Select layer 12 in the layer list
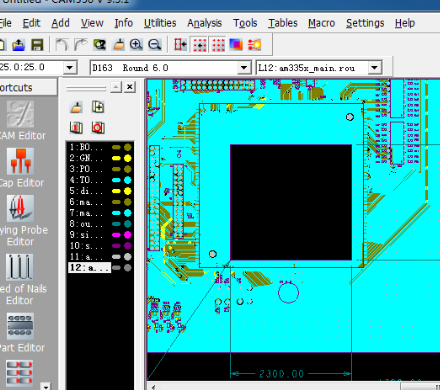 (x=89, y=268)
